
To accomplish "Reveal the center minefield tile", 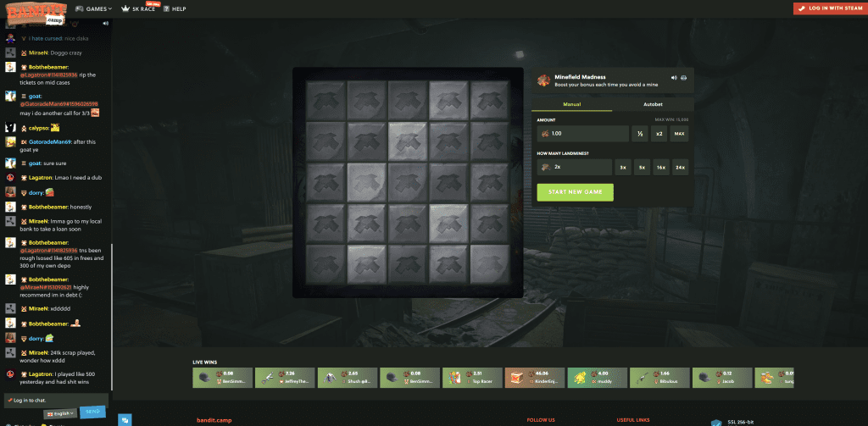I will coord(408,183).
